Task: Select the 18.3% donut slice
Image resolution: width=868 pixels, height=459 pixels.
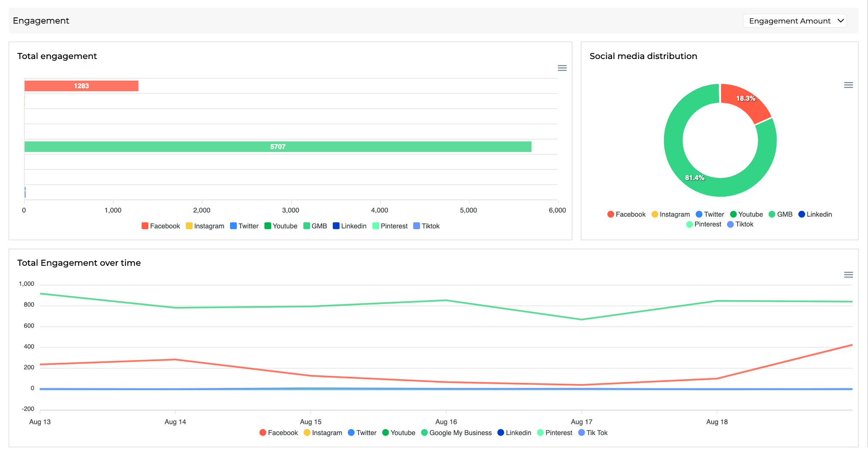Action: tap(746, 99)
